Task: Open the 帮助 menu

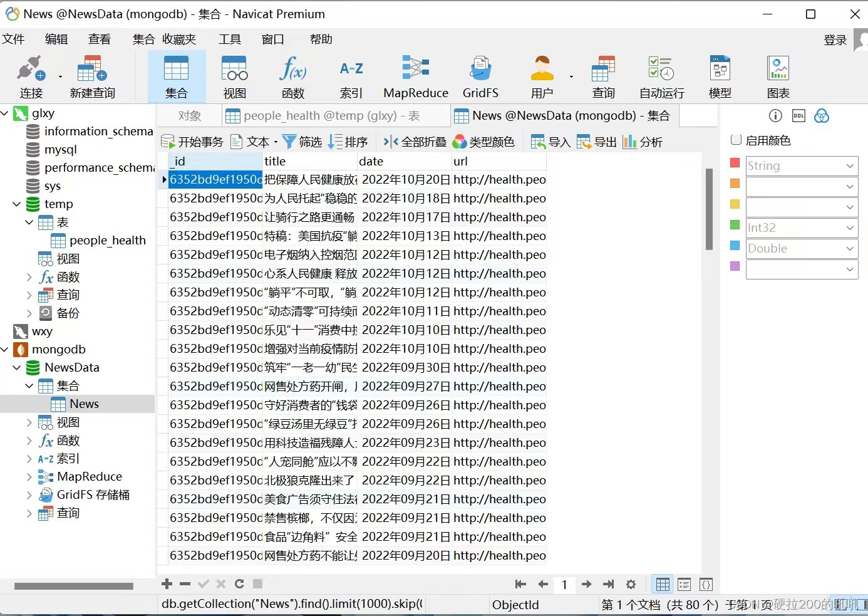Action: point(321,39)
